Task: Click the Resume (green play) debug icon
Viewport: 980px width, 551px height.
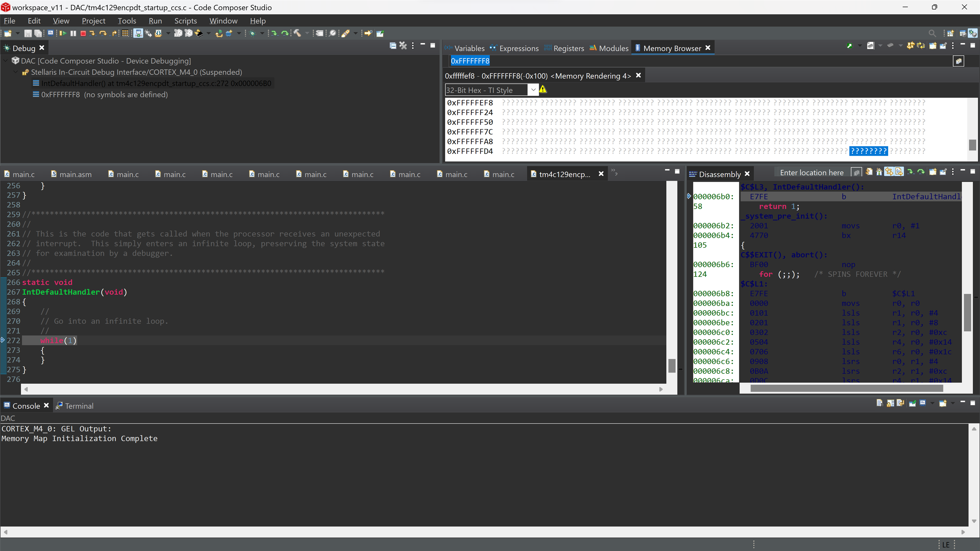Action: [63, 33]
